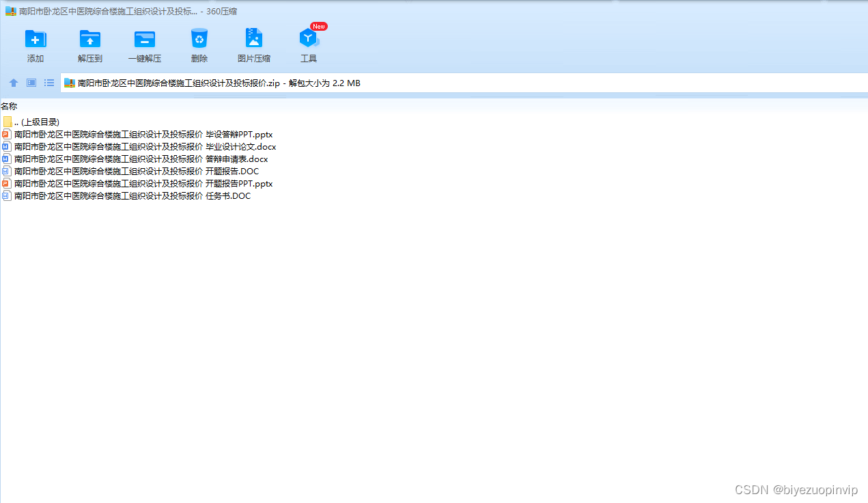868x503 pixels.
Task: Click the Word icon of 毕业设计论文.docx
Action: [7, 147]
